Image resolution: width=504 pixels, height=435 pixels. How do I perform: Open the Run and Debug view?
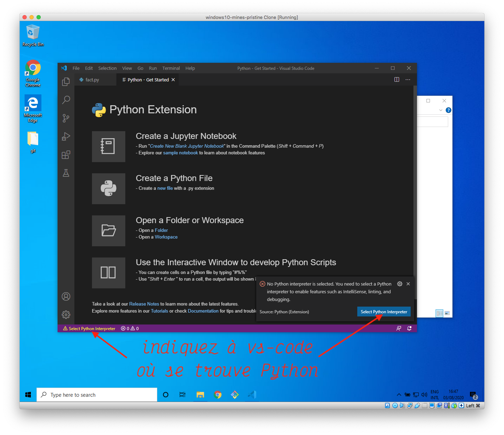(x=66, y=136)
